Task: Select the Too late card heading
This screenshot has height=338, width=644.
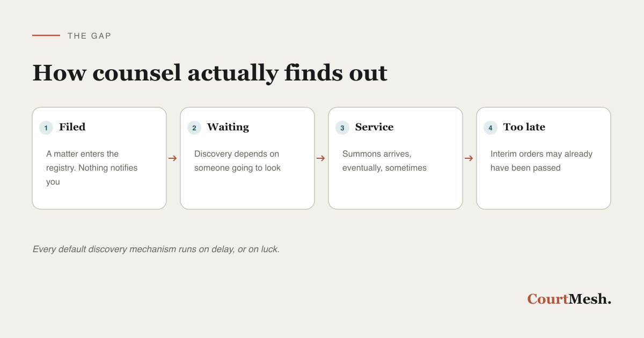Action: click(524, 127)
